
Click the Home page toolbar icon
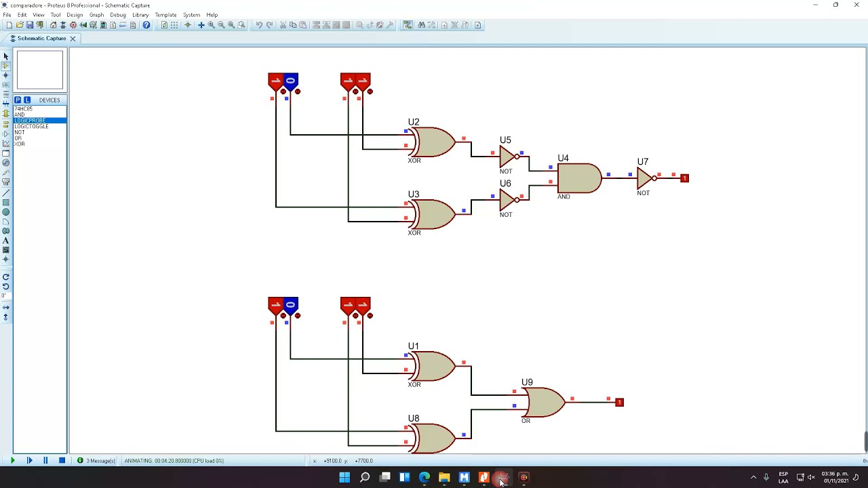[x=53, y=25]
